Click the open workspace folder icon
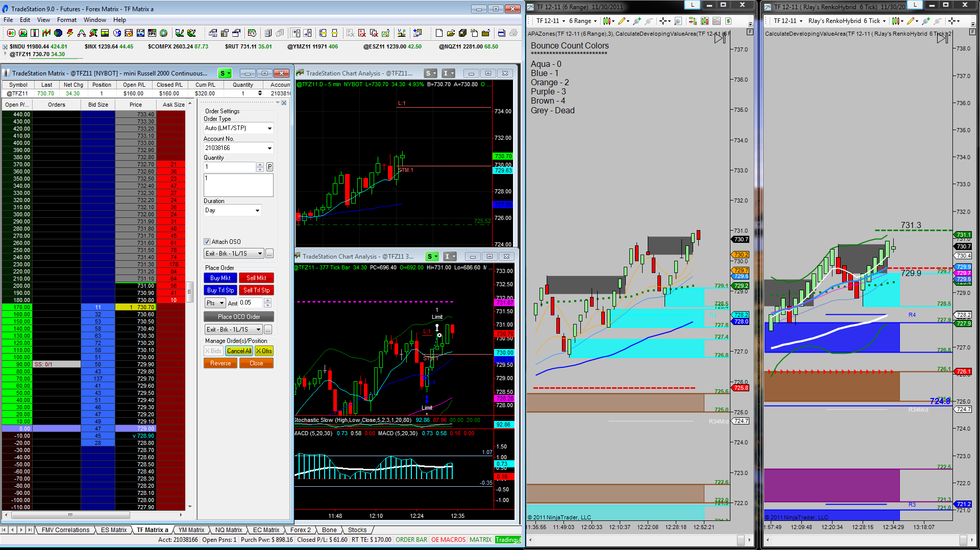Image resolution: width=980 pixels, height=550 pixels. pos(451,33)
